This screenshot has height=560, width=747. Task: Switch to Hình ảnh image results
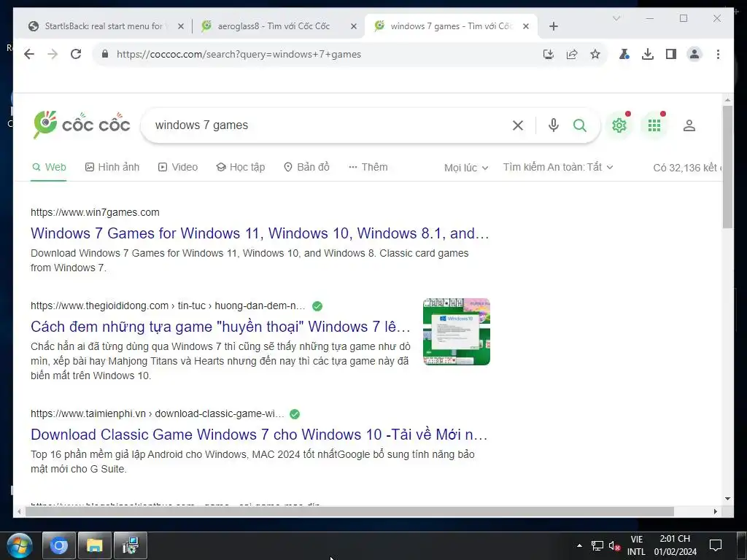112,167
